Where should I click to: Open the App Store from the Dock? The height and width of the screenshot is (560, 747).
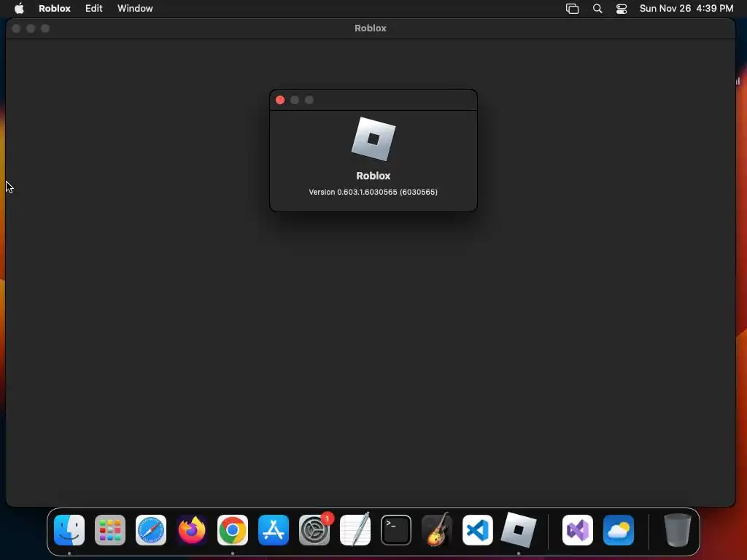tap(274, 530)
